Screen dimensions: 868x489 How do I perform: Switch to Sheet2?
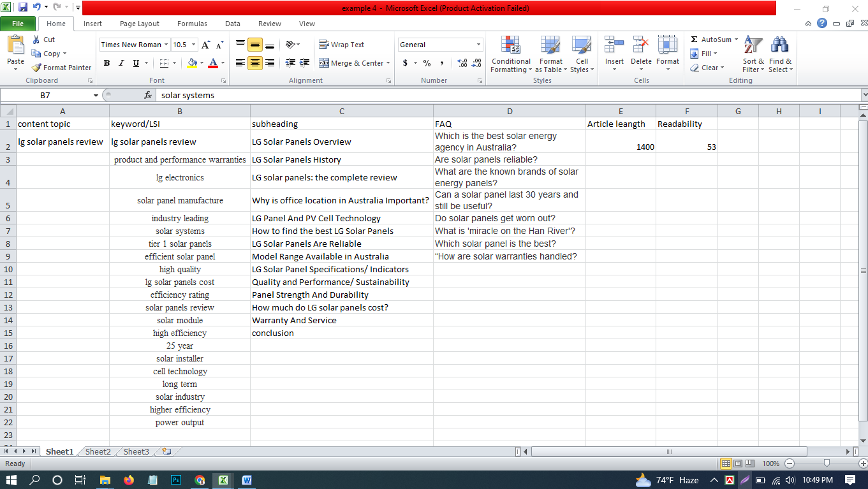(x=97, y=451)
